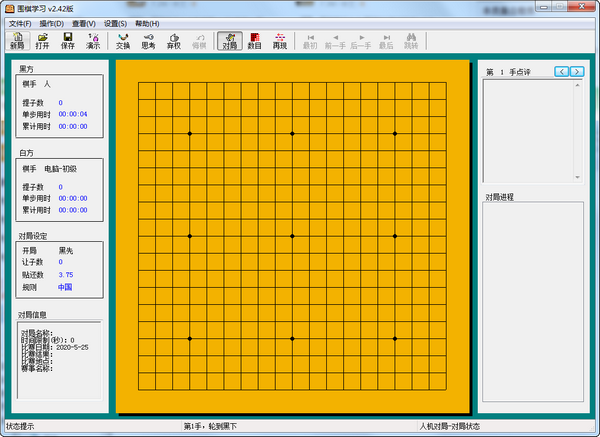Open the 查看(V) menu
This screenshot has width=600, height=437.
tap(84, 22)
